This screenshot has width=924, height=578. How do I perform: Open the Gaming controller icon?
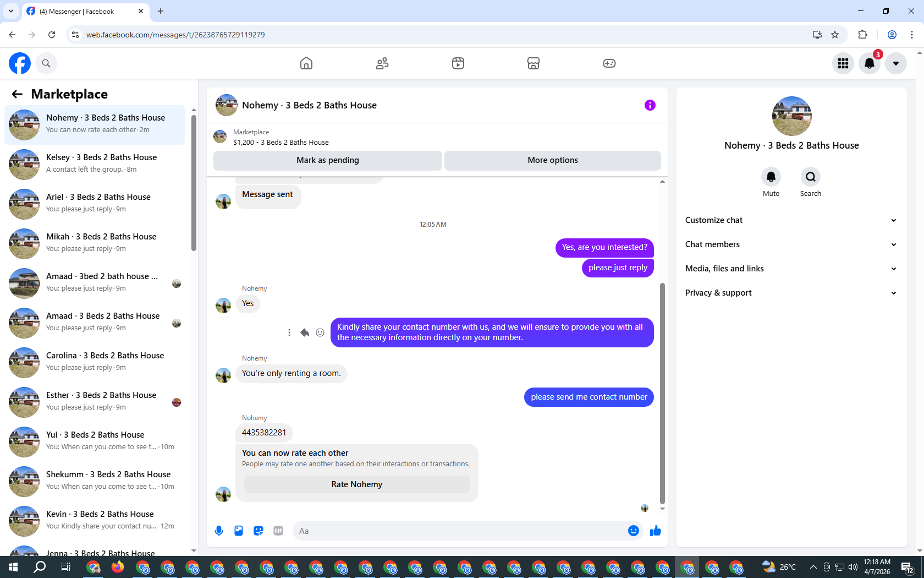609,63
